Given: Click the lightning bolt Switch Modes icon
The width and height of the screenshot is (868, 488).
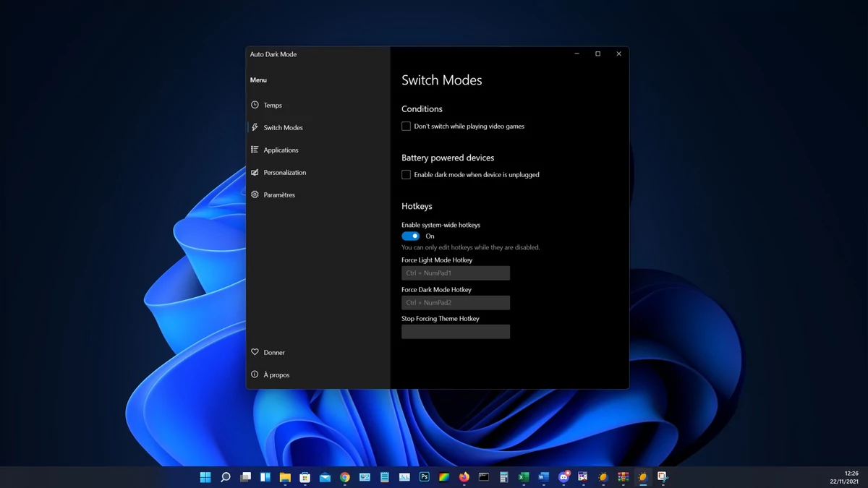Looking at the screenshot, I should 255,127.
